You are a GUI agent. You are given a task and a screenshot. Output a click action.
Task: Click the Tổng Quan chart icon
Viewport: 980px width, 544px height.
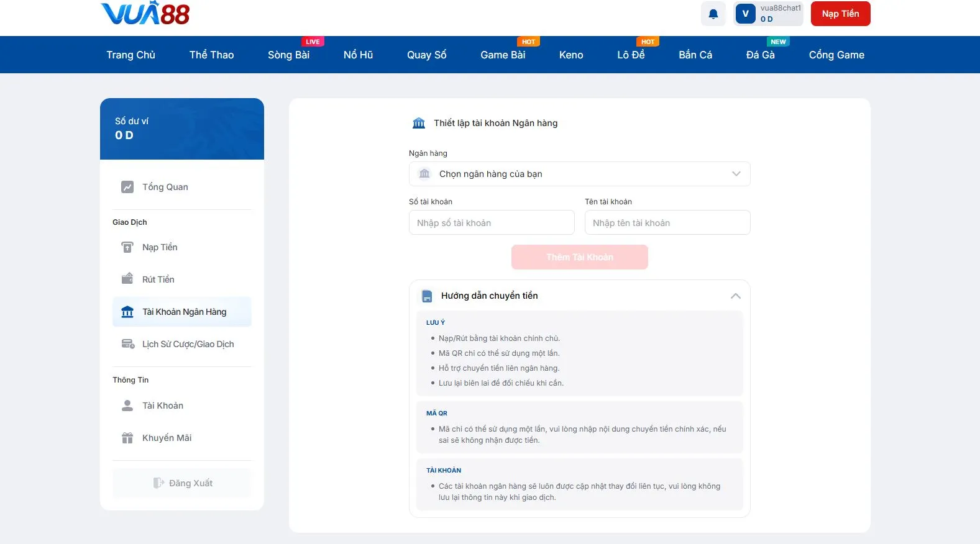point(127,187)
